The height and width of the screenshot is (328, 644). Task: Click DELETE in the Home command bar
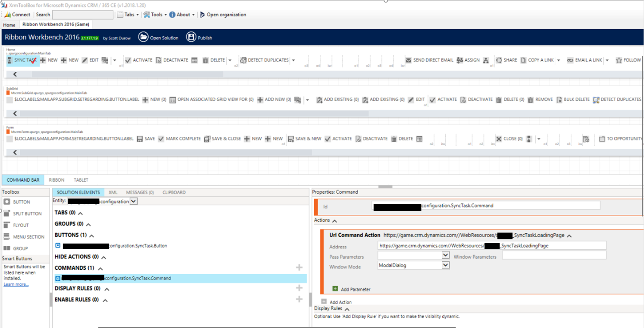[x=214, y=60]
